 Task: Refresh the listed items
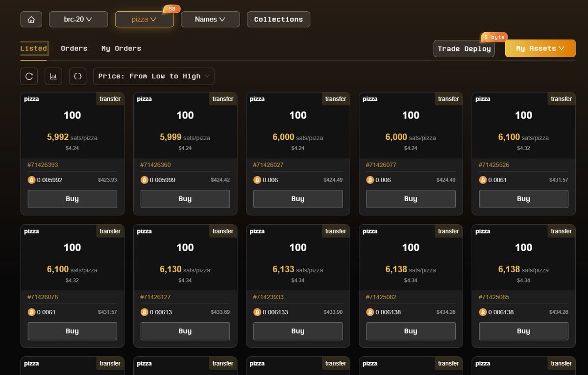(29, 76)
